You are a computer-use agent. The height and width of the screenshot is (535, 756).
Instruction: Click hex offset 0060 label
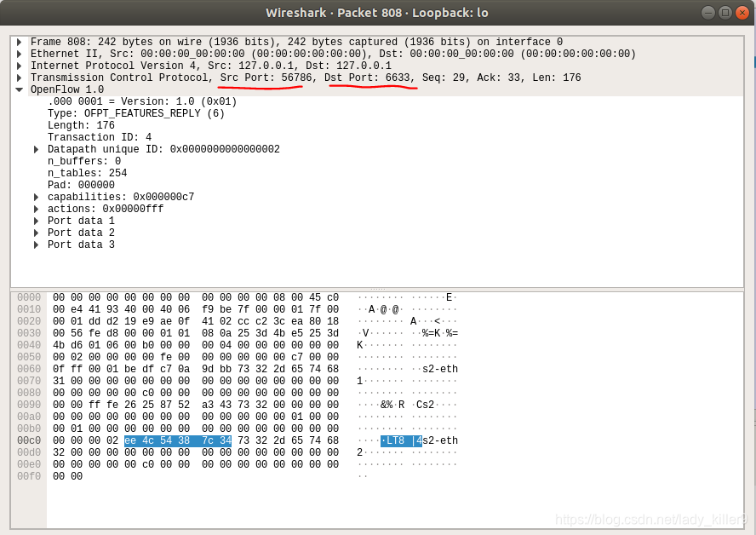pos(29,369)
